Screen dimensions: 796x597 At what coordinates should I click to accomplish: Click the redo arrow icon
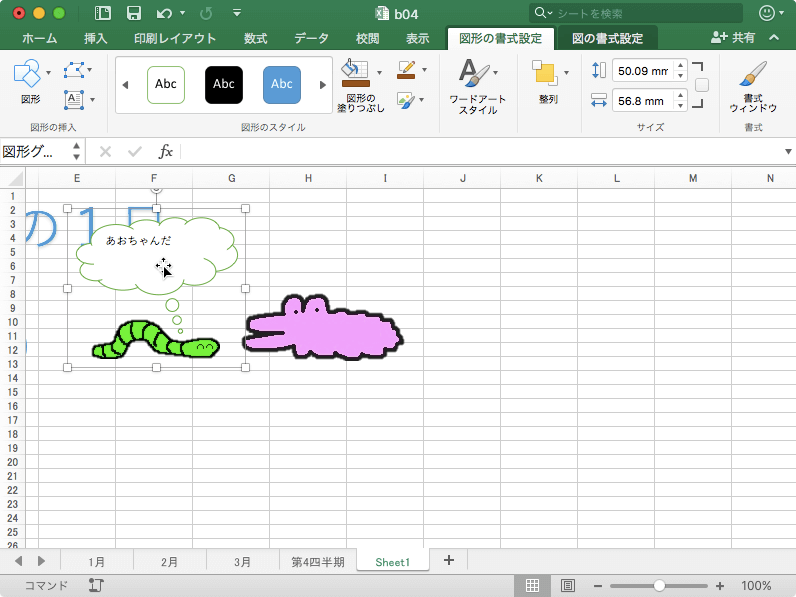(206, 13)
